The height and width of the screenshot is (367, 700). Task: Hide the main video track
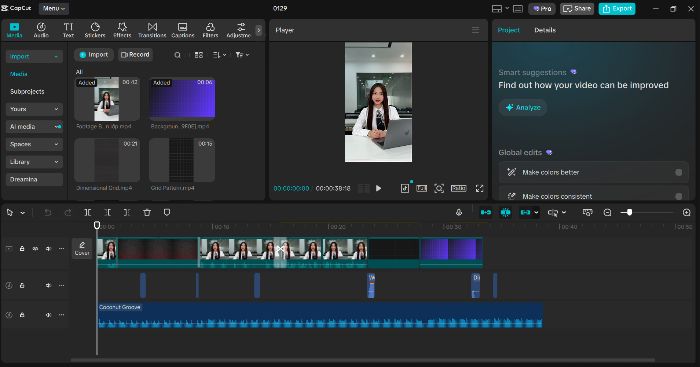click(x=35, y=249)
